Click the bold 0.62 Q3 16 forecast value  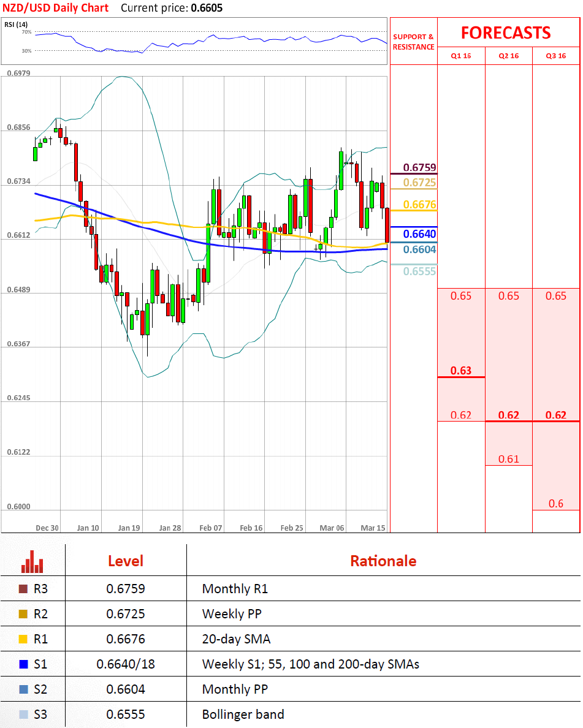(x=556, y=415)
